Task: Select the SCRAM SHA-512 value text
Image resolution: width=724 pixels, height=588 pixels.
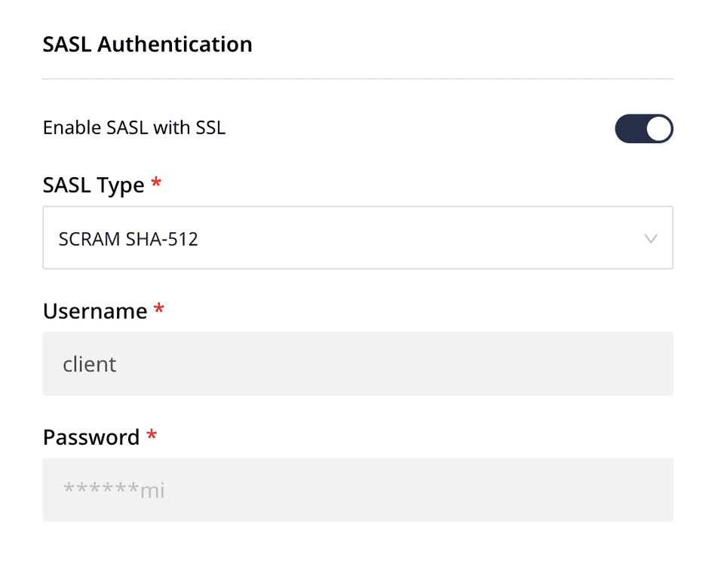Action: coord(128,240)
